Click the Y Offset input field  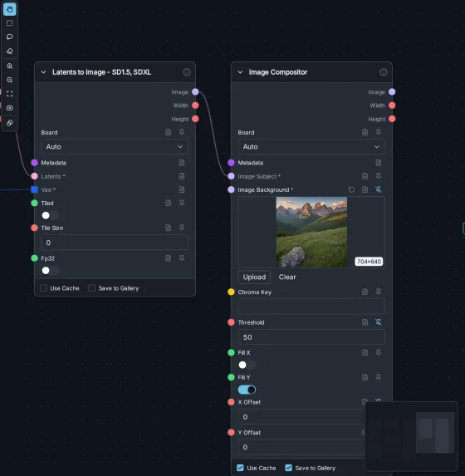[301, 447]
